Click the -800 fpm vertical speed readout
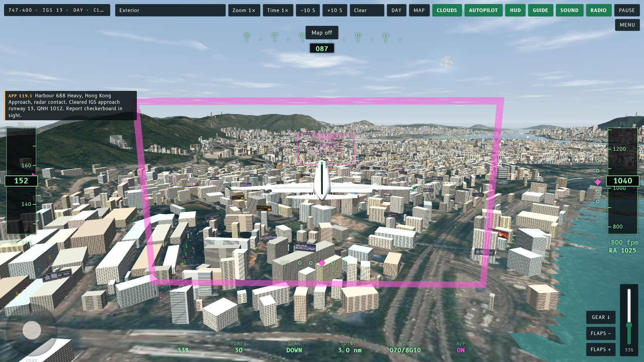 click(623, 243)
